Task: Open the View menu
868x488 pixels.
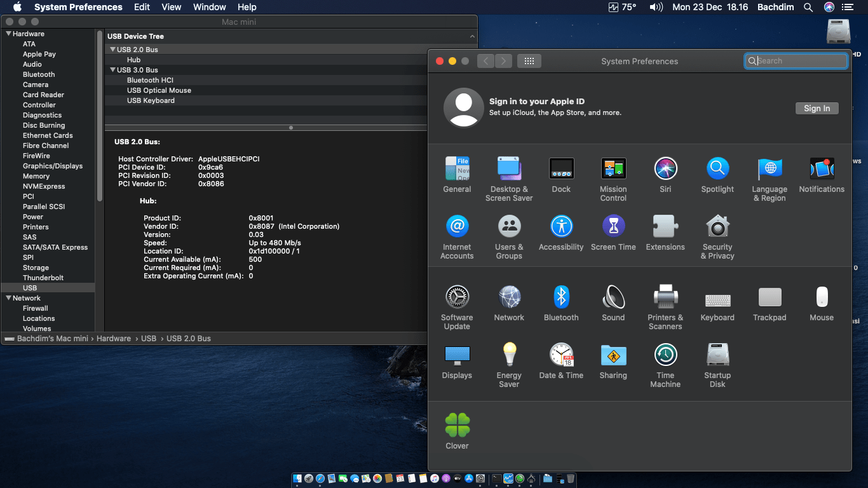Action: coord(172,7)
